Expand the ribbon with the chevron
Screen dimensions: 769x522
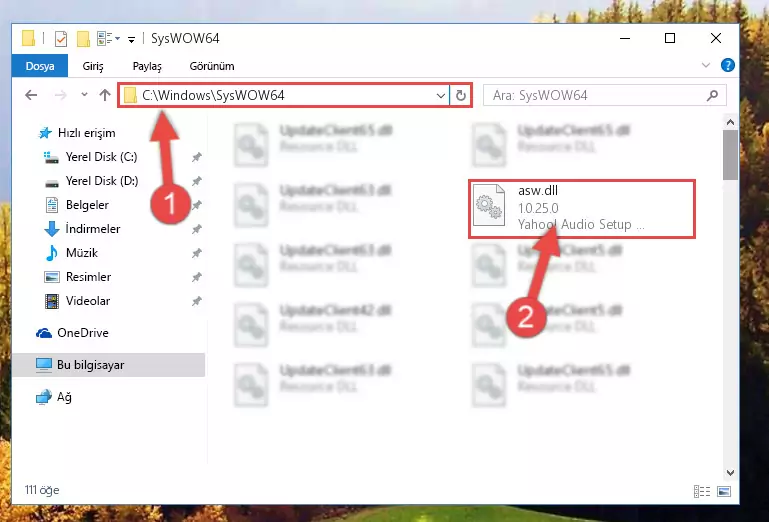click(x=706, y=65)
